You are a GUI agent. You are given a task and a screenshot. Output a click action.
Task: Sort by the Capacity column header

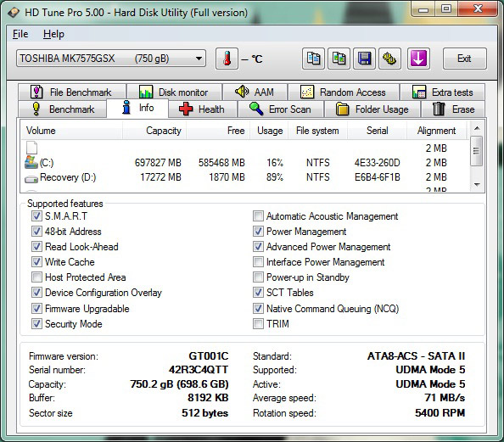(154, 131)
